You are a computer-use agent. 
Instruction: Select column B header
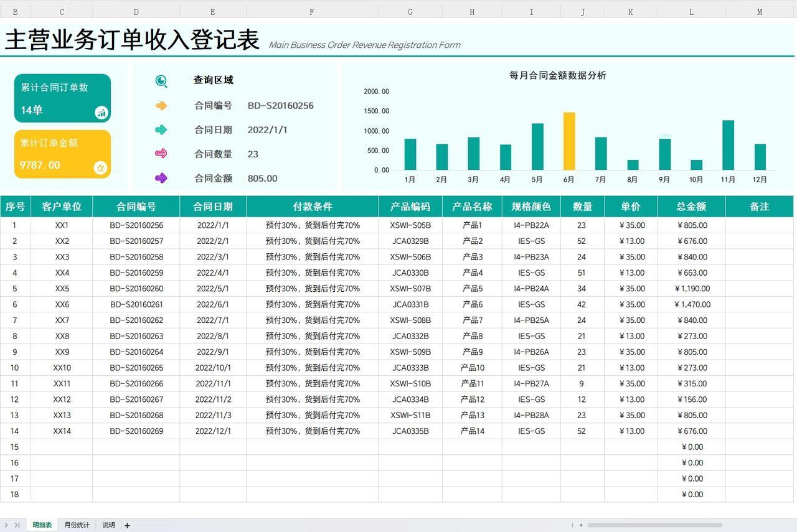(x=15, y=12)
